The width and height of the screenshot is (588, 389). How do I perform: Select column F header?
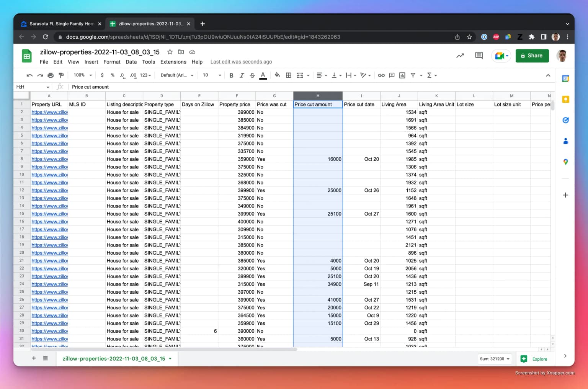tap(237, 96)
